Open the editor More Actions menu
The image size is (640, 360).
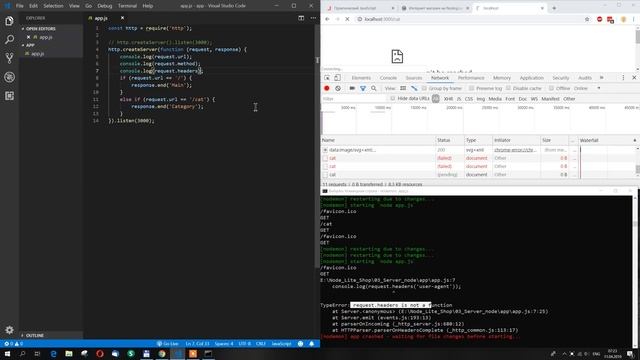tap(313, 18)
